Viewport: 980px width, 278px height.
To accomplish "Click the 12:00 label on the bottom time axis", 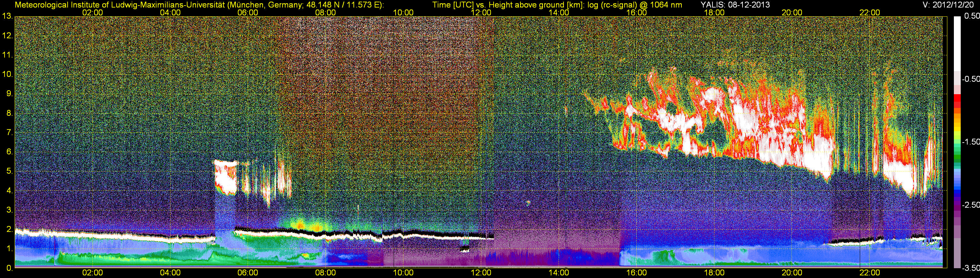I will click(481, 273).
